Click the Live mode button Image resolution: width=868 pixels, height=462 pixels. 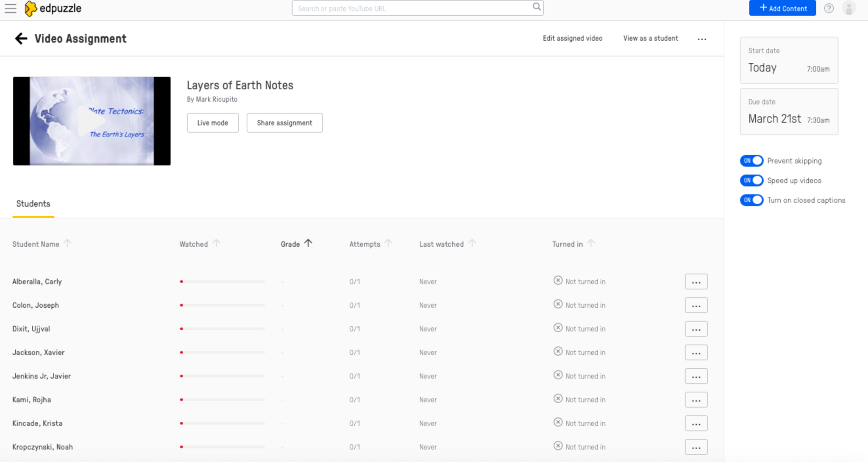point(212,123)
